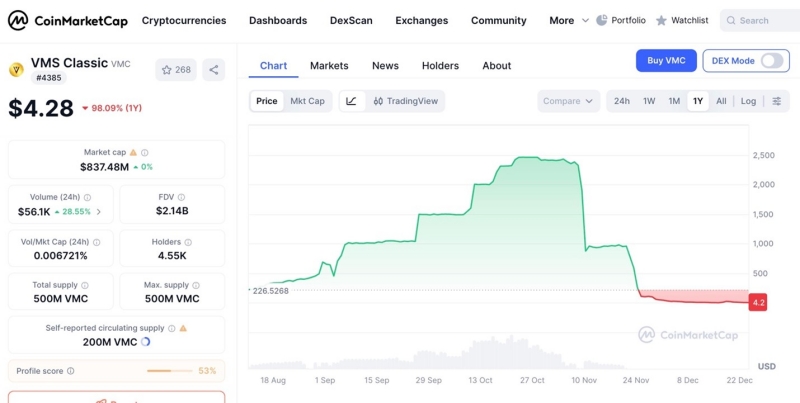800x403 pixels.
Task: Click the Market cap info icon
Action: (133, 152)
